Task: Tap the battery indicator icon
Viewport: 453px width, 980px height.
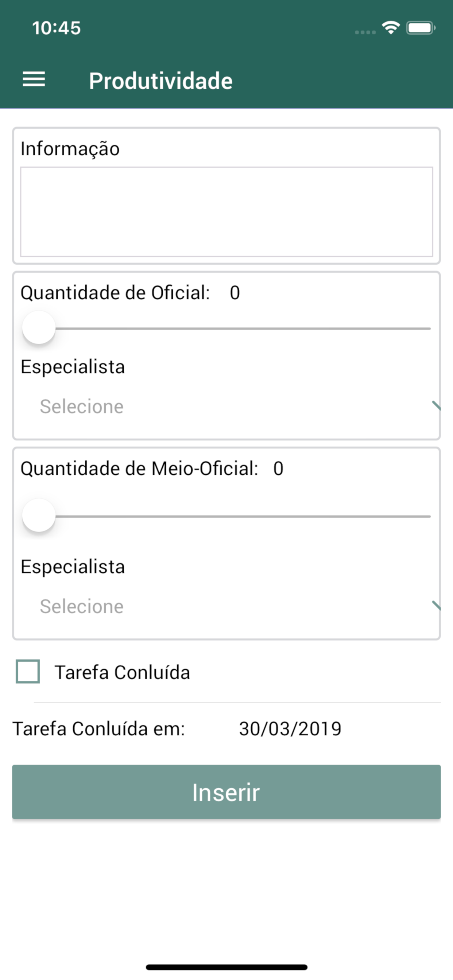Action: pos(420,28)
